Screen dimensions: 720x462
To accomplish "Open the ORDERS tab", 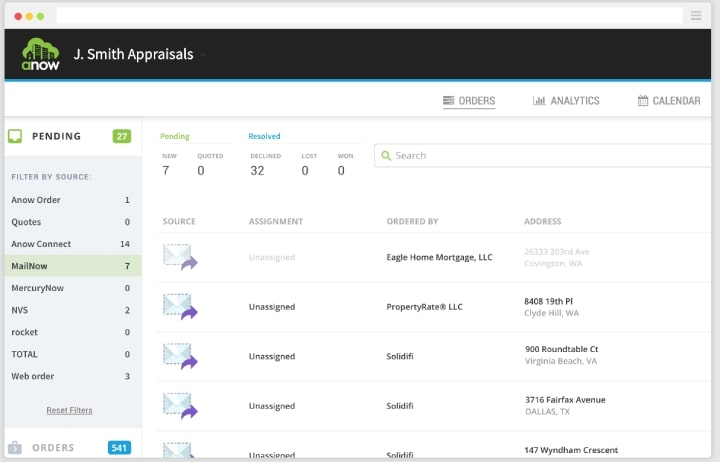I will click(469, 101).
